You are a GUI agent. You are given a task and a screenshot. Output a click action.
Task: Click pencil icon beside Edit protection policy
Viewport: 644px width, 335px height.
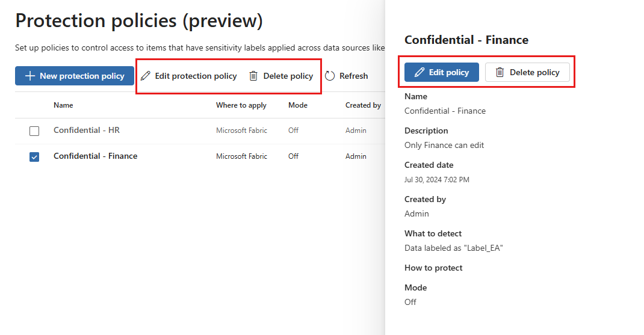(145, 76)
